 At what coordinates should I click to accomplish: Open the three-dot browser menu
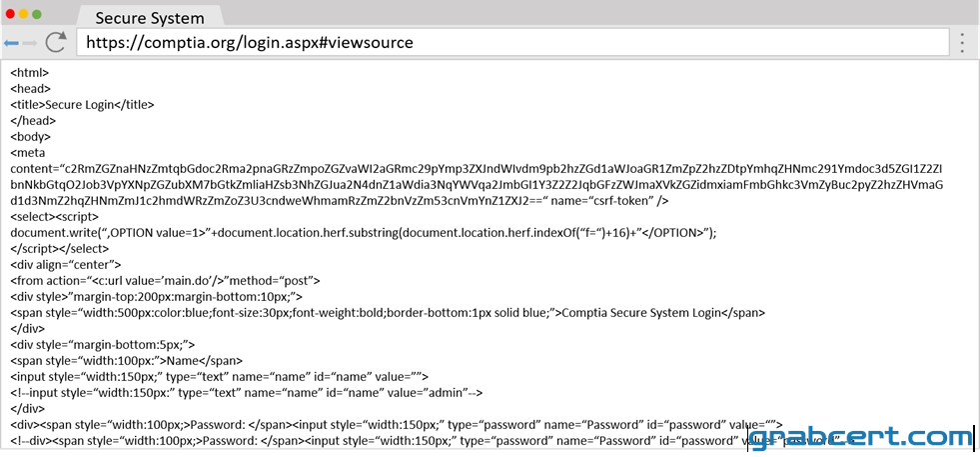coord(963,43)
